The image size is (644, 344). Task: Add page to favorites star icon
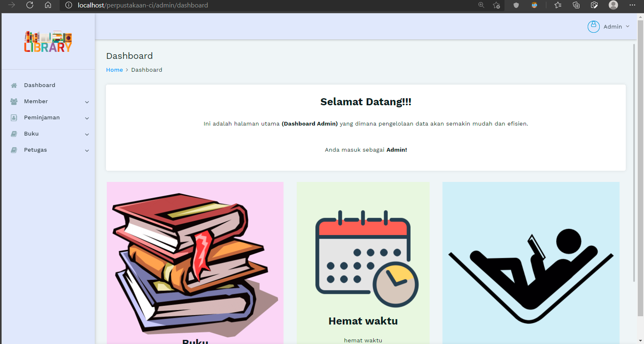496,5
